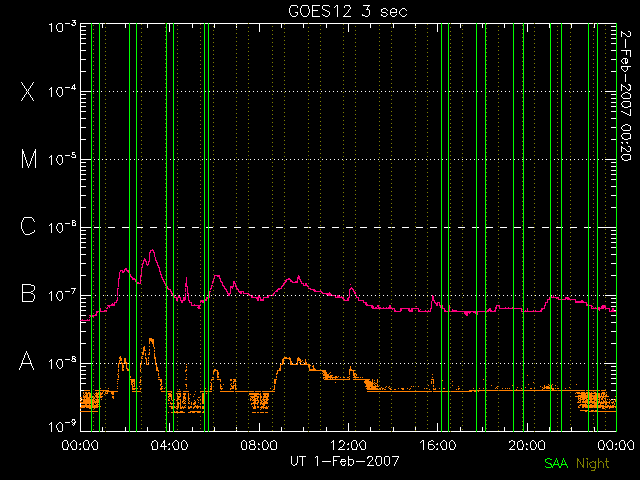Click the 10⁻⁹ y-axis tick label
This screenshot has height=480, width=640.
pos(62,427)
